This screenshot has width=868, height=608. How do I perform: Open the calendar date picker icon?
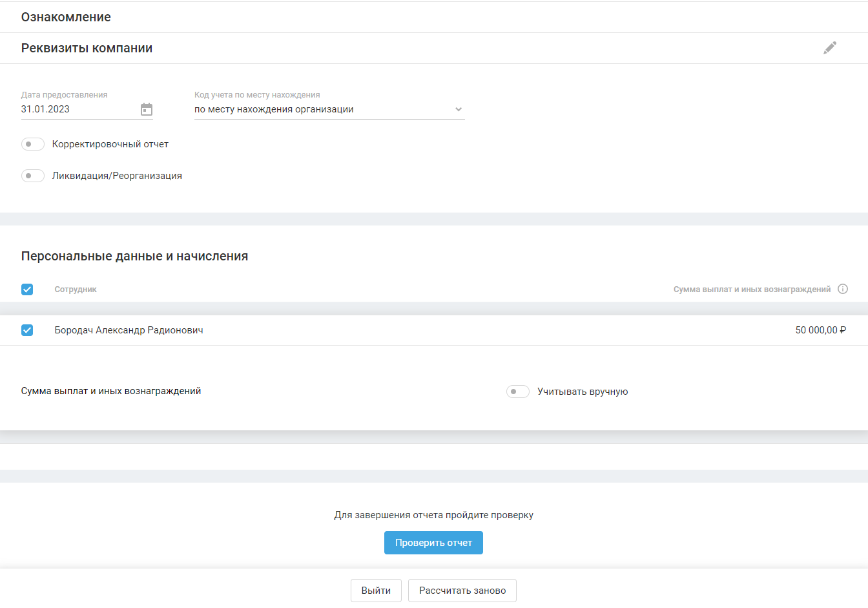[x=147, y=109]
